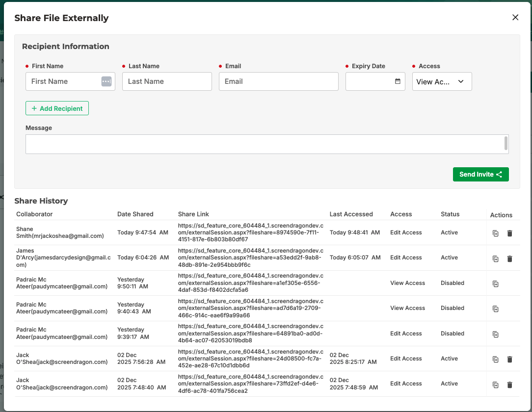The image size is (532, 412).
Task: Click the Actions column header
Action: pos(501,215)
